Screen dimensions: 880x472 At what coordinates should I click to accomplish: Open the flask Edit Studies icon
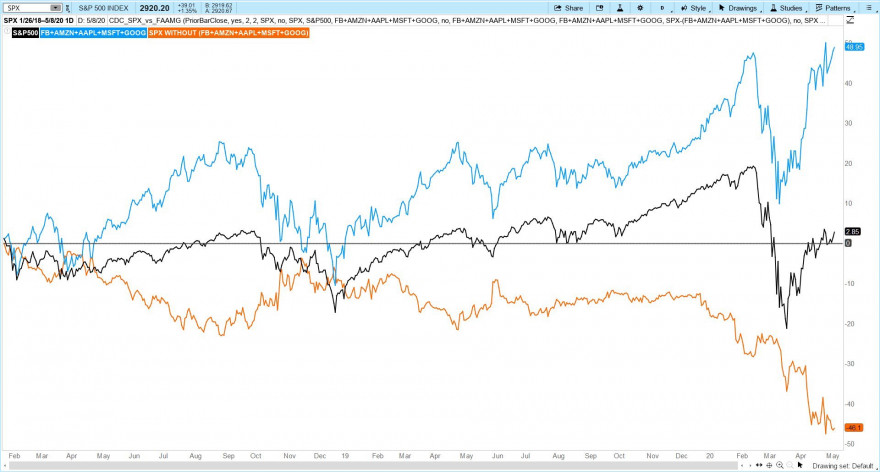[x=620, y=8]
